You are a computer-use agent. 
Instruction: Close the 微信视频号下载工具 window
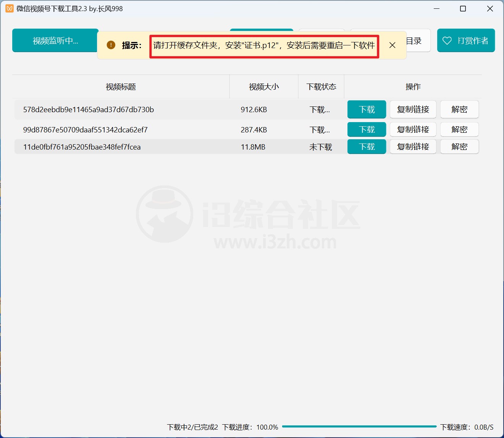coord(490,8)
